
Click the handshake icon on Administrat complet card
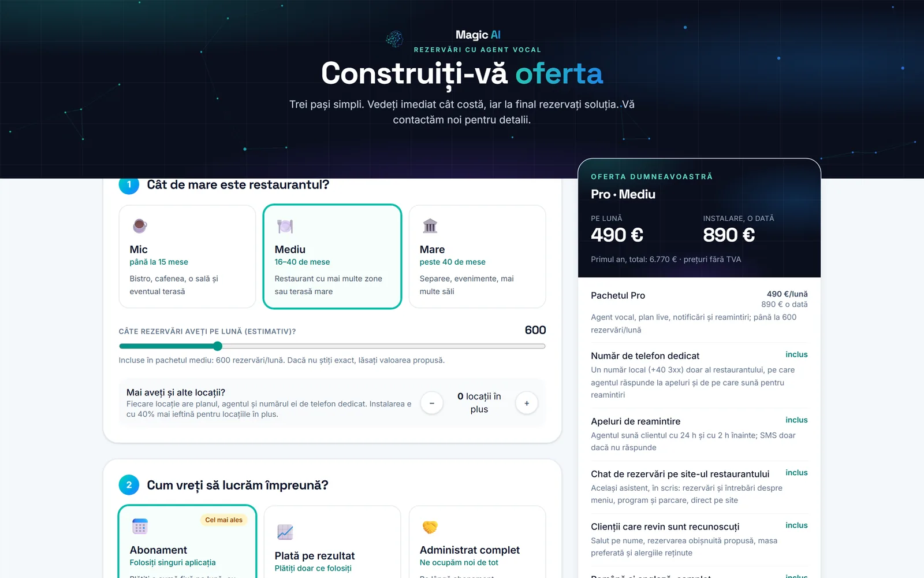click(x=430, y=527)
